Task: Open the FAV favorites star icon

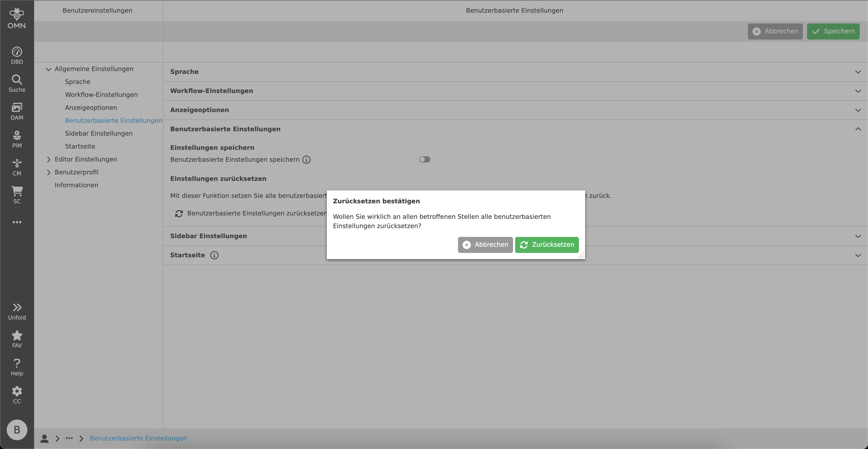Action: pos(17,336)
